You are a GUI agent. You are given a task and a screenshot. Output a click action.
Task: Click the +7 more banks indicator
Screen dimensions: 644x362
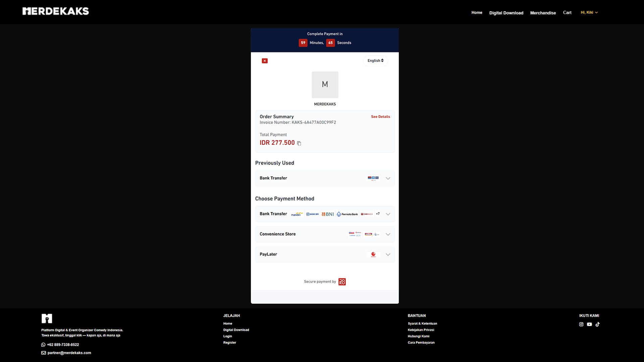pyautogui.click(x=378, y=214)
